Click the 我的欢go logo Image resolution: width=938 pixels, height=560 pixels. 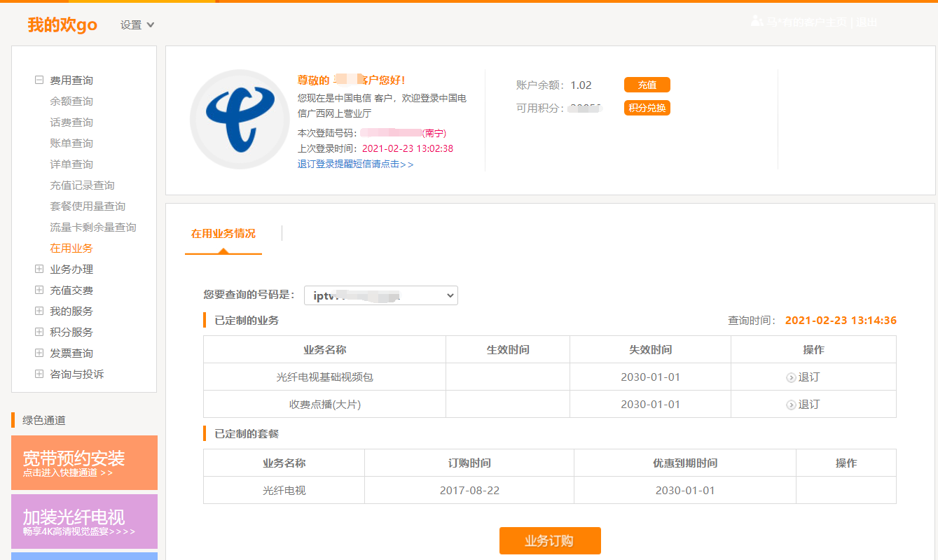62,23
